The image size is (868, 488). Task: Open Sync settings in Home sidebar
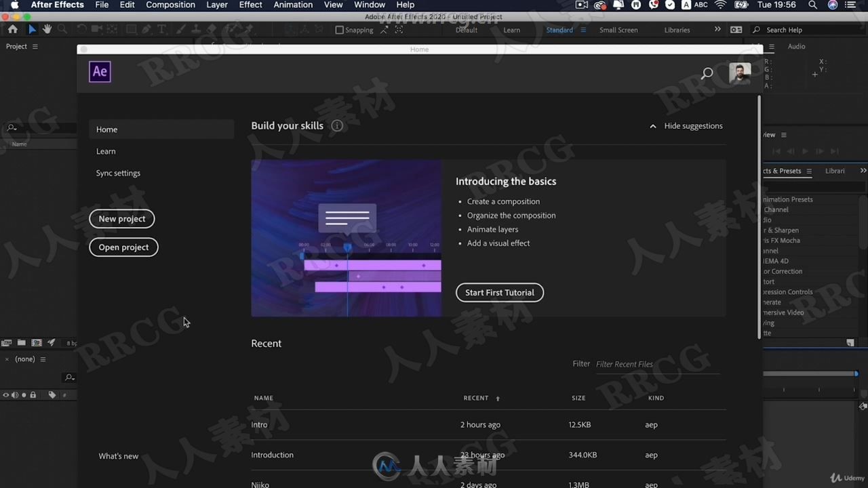[118, 173]
